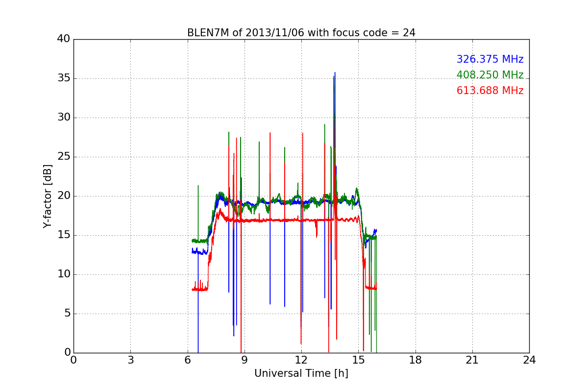Click the 'Universal Time [h]' axis label
The width and height of the screenshot is (588, 392).
301,373
